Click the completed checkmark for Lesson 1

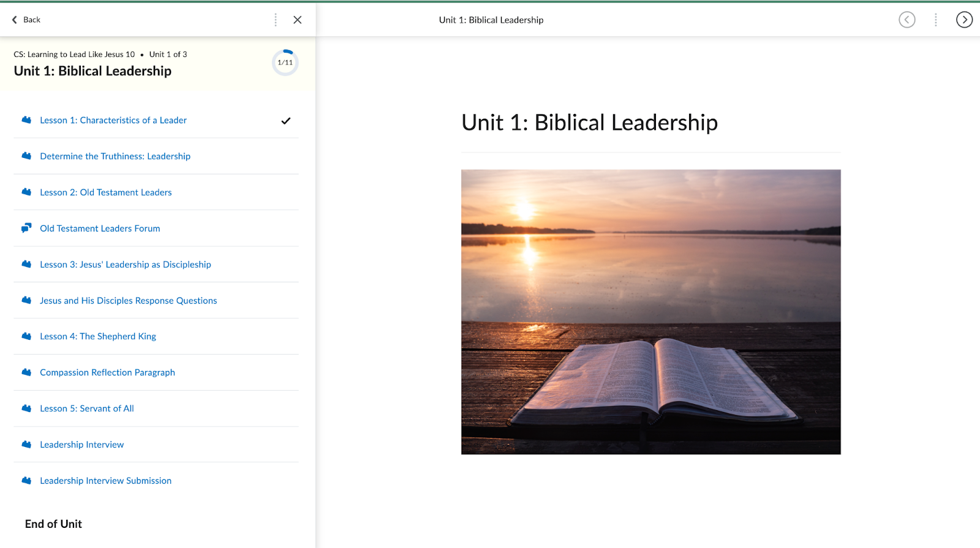[x=286, y=121]
